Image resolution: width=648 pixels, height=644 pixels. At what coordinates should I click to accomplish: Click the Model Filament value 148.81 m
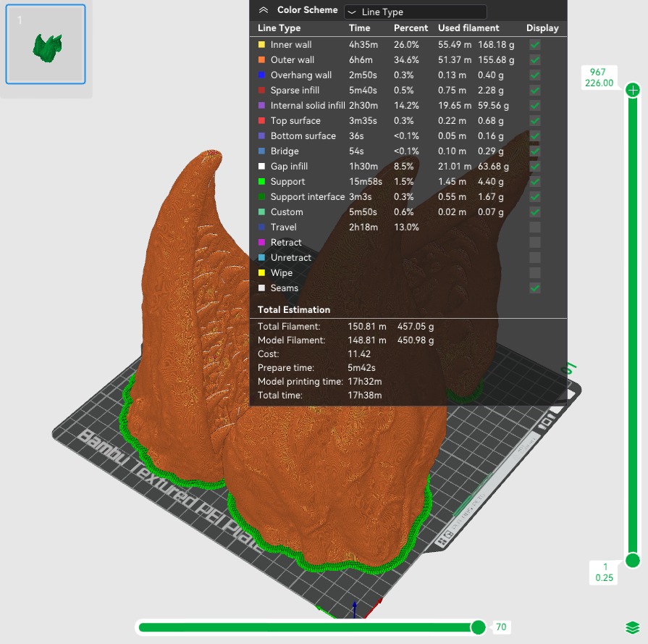[367, 340]
